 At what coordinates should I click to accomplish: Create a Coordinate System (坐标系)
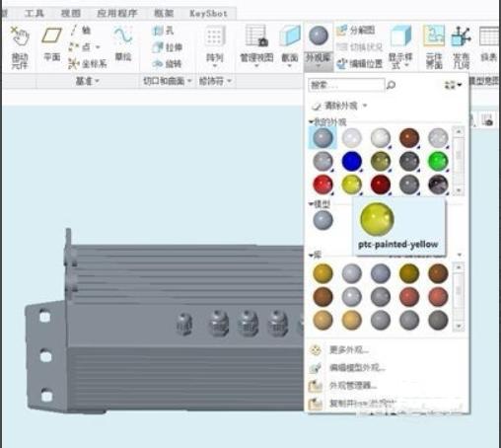coord(88,63)
